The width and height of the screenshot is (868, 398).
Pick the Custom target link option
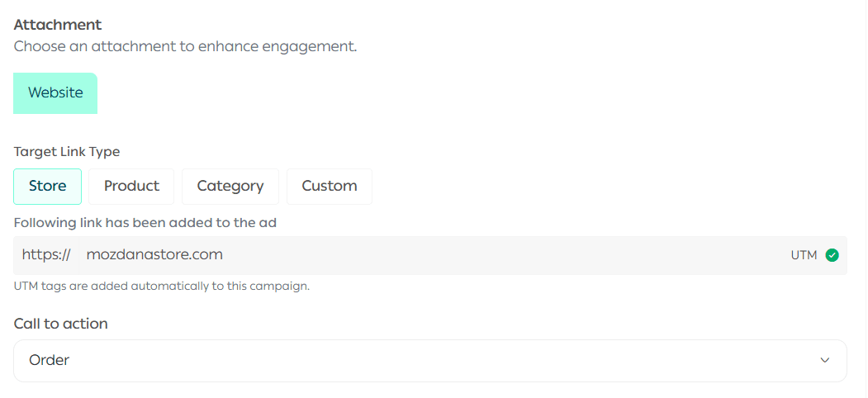tap(329, 186)
